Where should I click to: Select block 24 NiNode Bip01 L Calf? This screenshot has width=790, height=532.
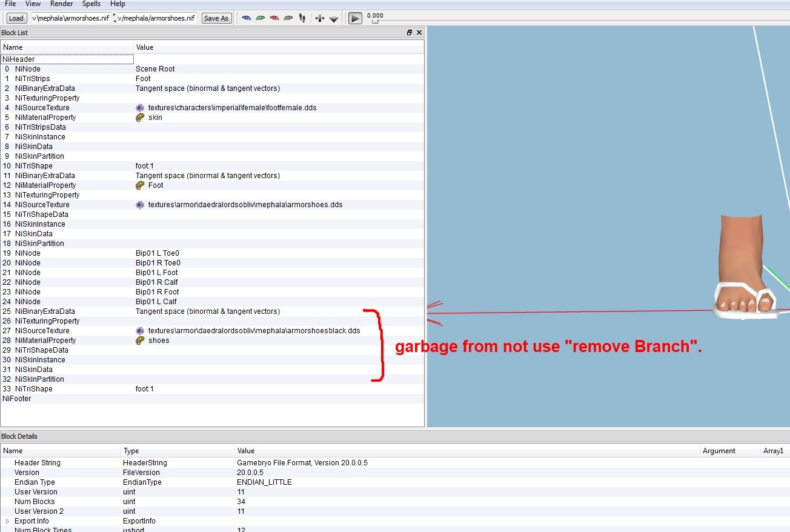point(212,302)
